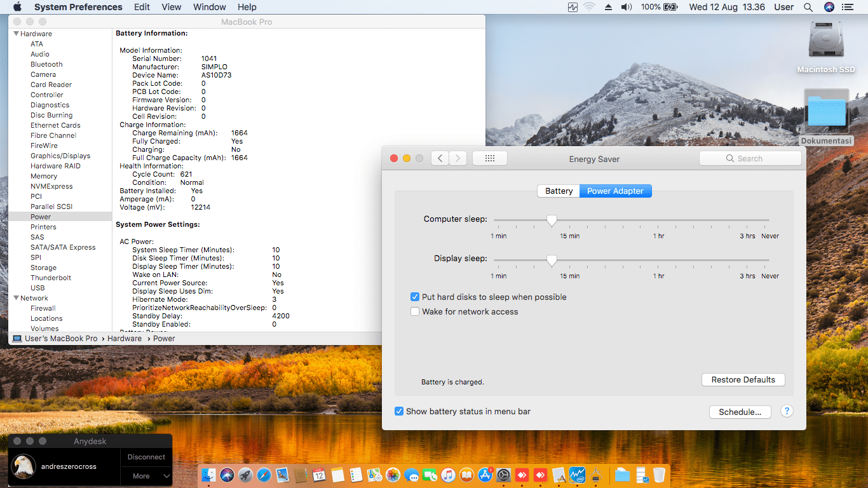Open Spotlight search in menu bar

[808, 7]
